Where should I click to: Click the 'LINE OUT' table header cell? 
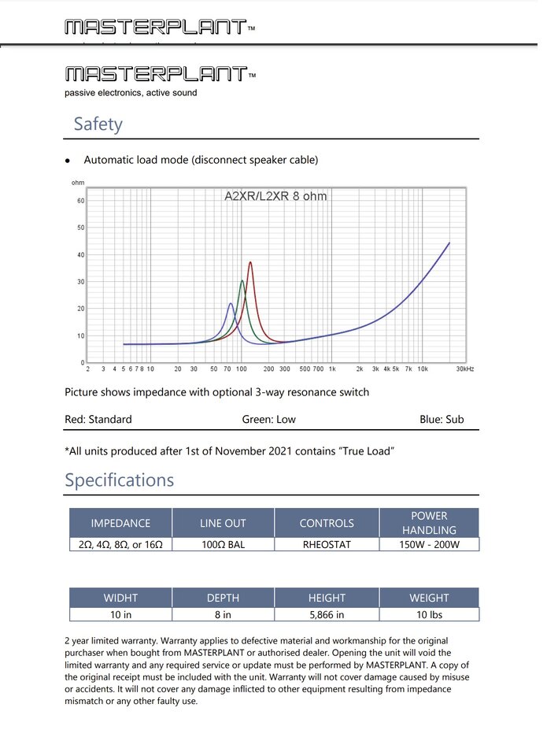click(x=224, y=523)
